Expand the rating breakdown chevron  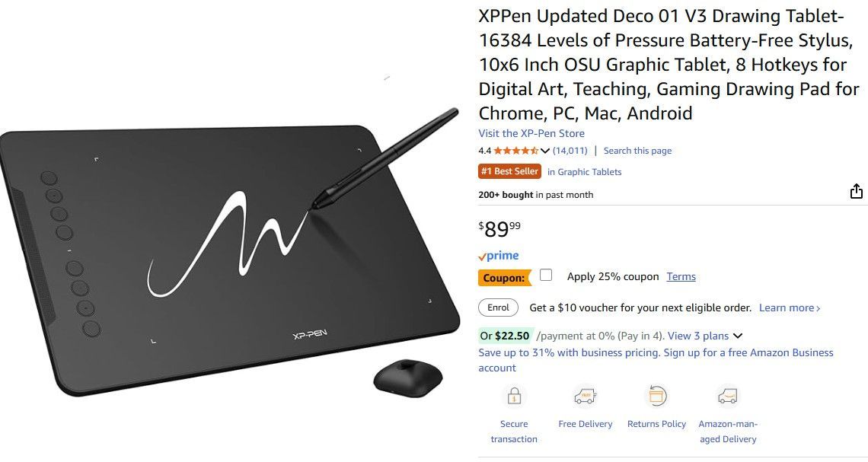point(544,151)
